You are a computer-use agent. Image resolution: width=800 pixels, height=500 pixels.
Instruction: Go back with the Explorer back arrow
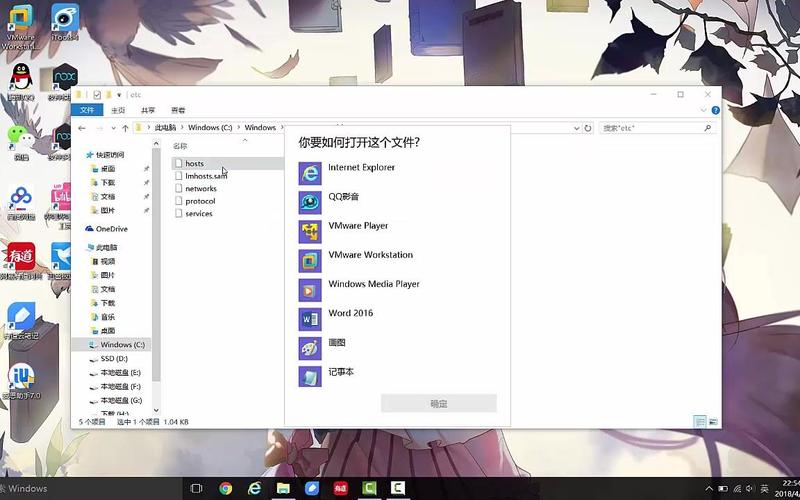pyautogui.click(x=82, y=128)
